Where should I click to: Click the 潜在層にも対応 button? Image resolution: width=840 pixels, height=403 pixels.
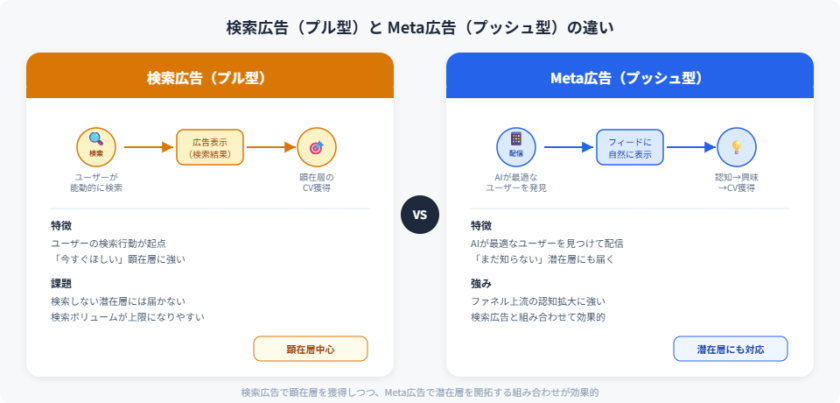tap(730, 349)
